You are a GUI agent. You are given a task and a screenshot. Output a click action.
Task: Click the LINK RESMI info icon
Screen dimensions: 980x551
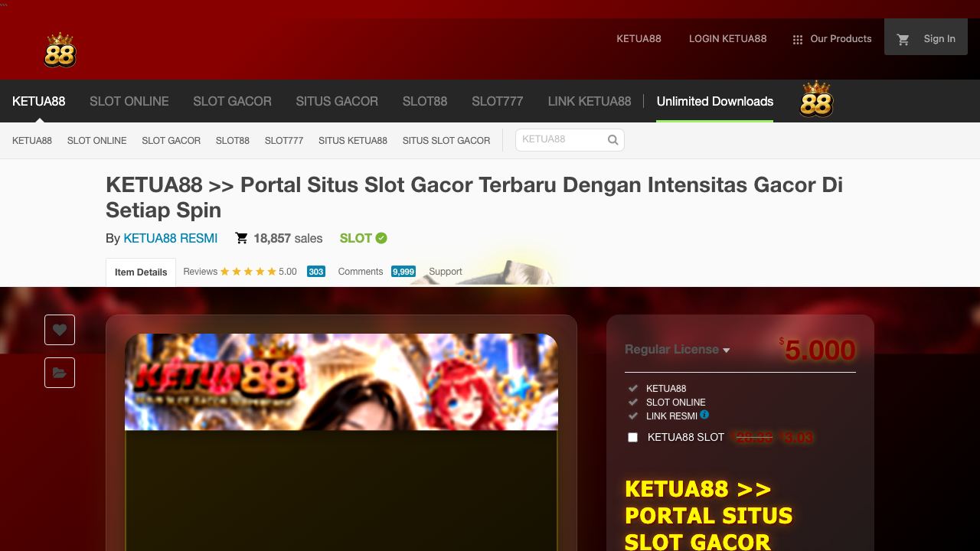(704, 415)
